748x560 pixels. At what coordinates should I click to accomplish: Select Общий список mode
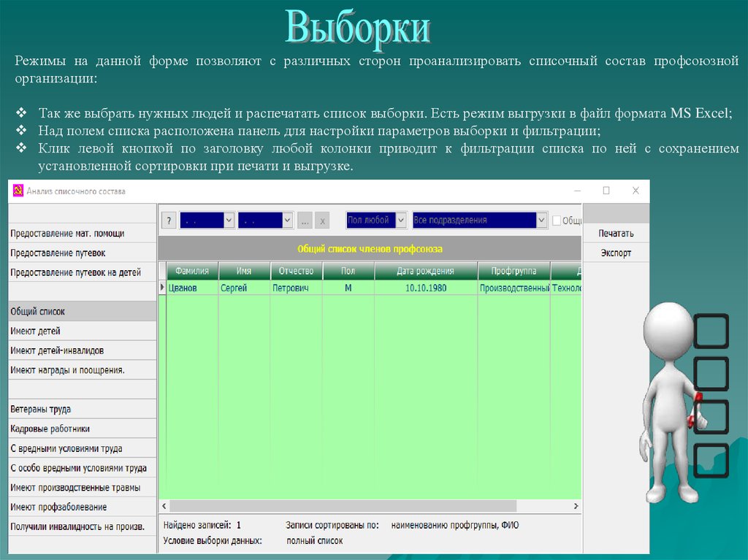83,312
